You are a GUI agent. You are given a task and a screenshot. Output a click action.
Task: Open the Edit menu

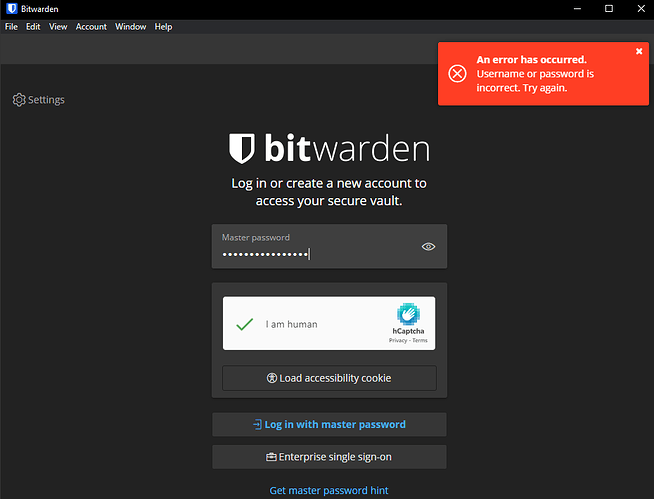(x=33, y=27)
